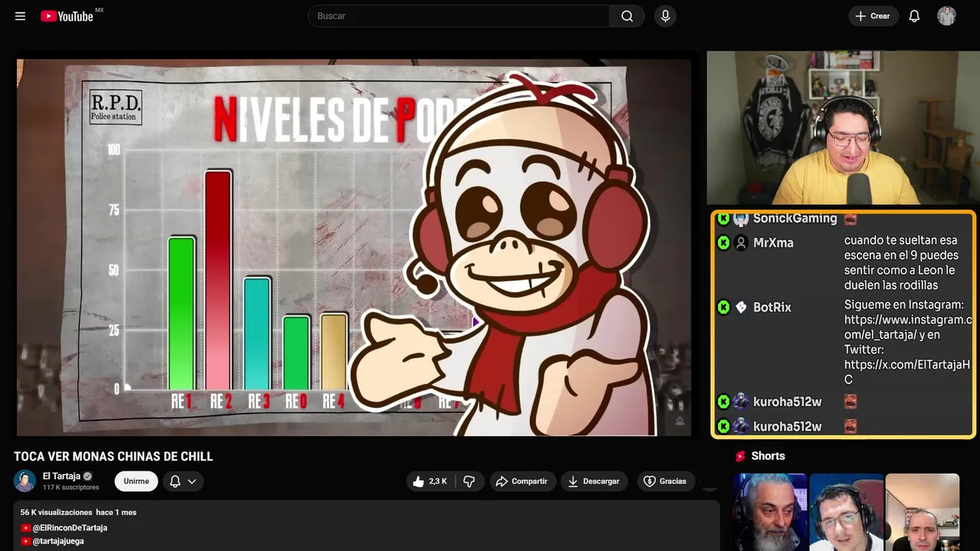The width and height of the screenshot is (980, 551).
Task: Click the magnifier search button
Action: tap(627, 16)
